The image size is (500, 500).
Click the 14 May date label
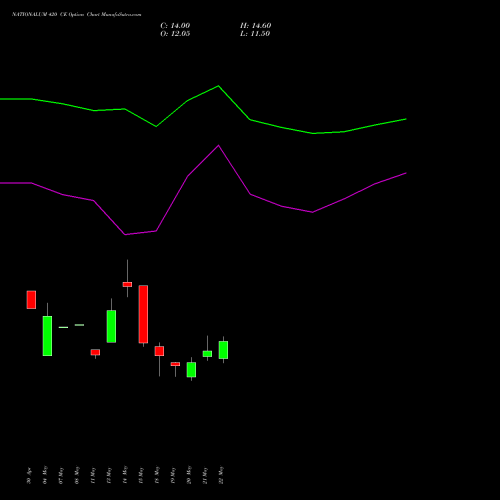point(125,475)
